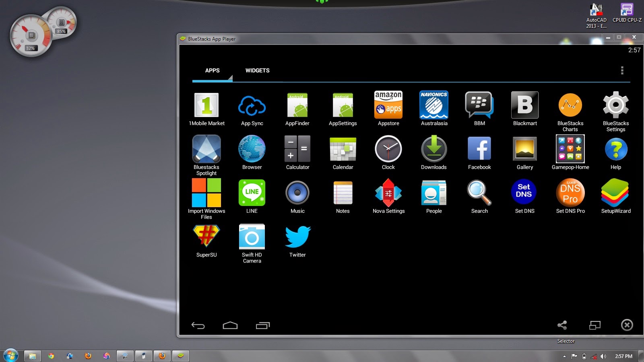Click the share icon in BlueStacks bar
The height and width of the screenshot is (362, 644).
562,325
